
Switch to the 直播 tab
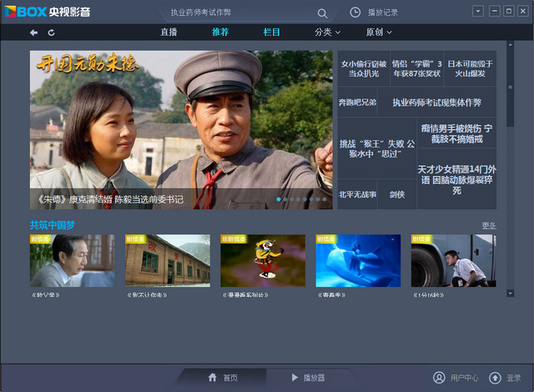tap(169, 33)
